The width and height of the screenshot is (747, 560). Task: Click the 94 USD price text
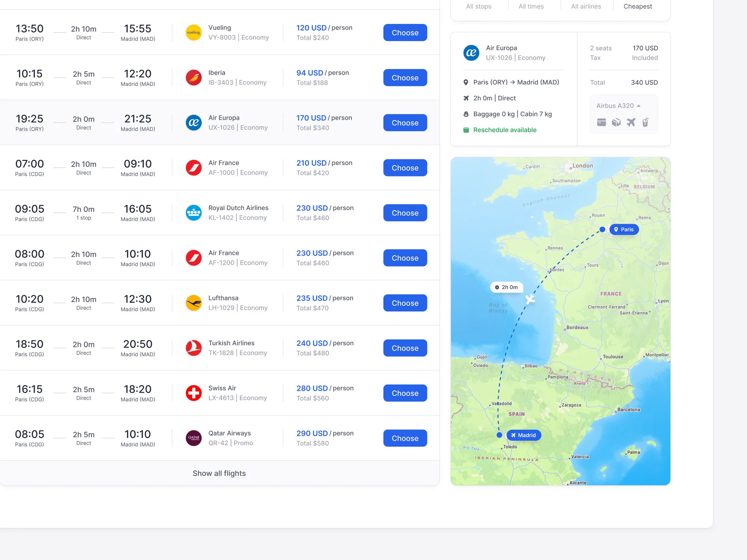coord(310,73)
